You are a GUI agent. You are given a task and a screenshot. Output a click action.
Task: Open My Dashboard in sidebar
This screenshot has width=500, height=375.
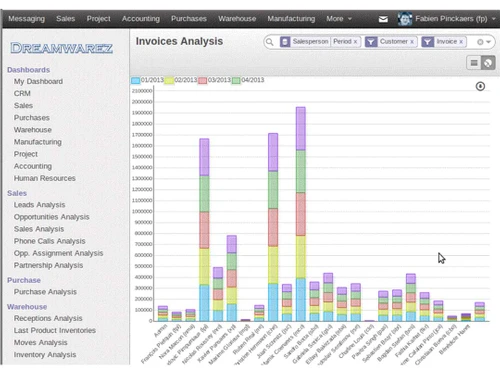pyautogui.click(x=38, y=81)
